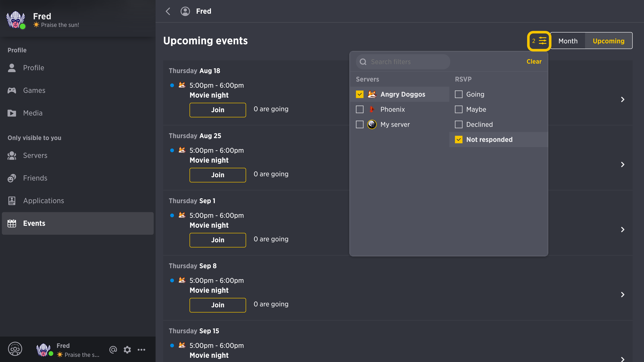Image resolution: width=644 pixels, height=362 pixels.
Task: Expand the Aug 25 Movie night chevron
Action: (x=623, y=165)
